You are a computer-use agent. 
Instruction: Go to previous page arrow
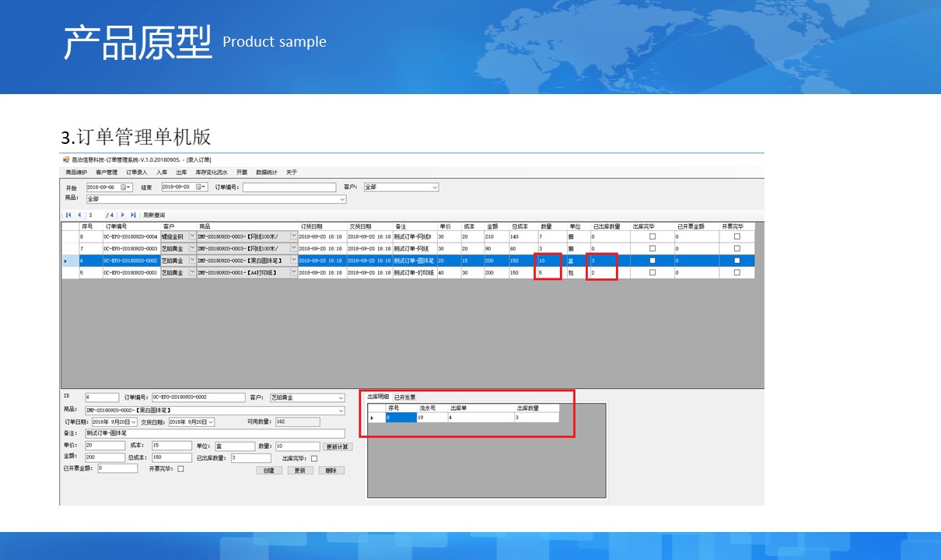point(79,215)
